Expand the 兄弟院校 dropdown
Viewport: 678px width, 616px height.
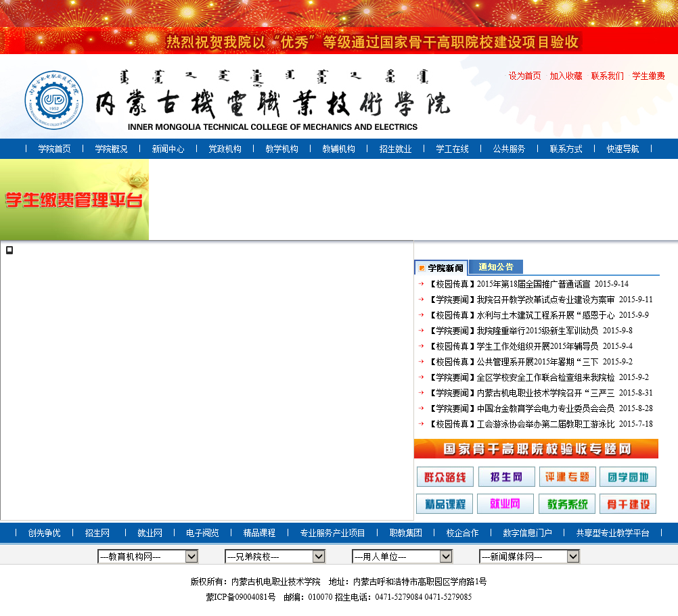pos(275,556)
